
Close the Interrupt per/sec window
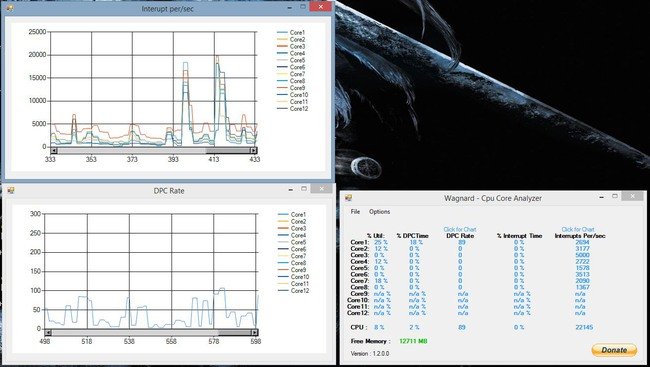321,6
